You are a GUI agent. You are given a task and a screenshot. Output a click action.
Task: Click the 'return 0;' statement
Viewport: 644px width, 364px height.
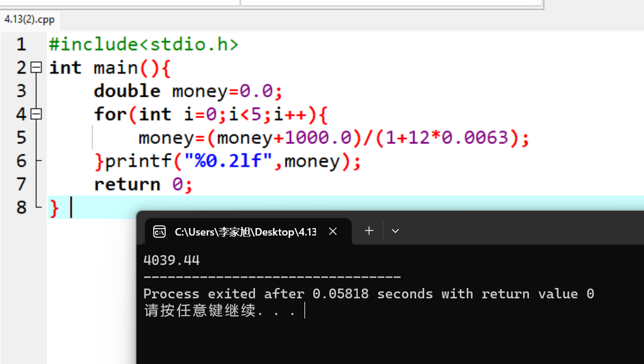(143, 184)
